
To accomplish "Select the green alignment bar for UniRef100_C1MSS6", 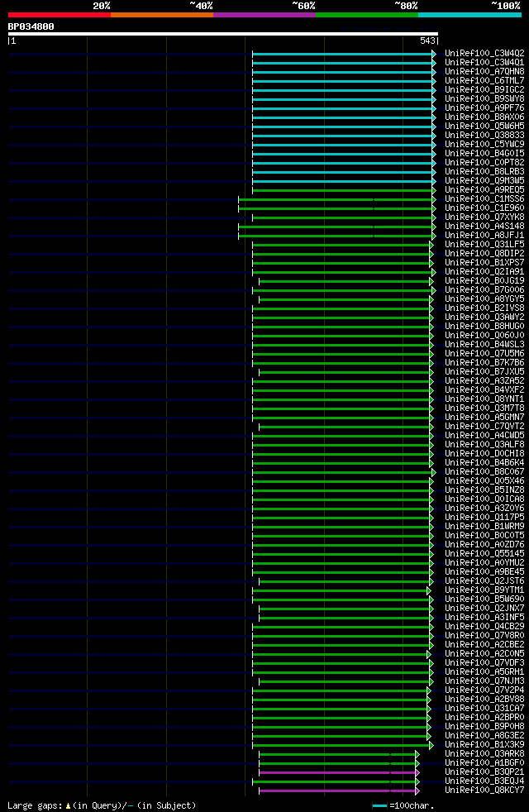I will point(337,198).
